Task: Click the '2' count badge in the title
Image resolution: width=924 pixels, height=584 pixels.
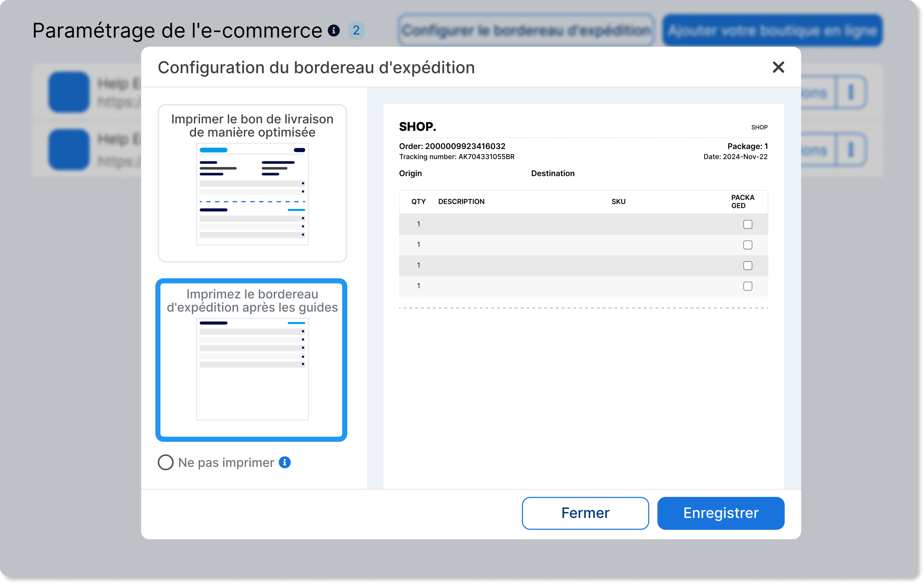Action: click(356, 30)
